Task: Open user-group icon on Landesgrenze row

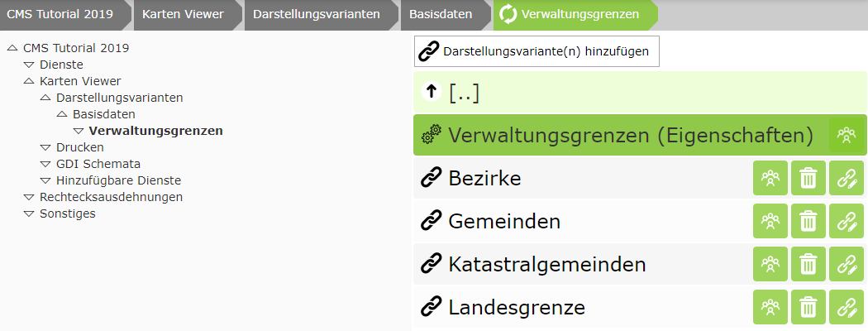Action: click(x=770, y=307)
